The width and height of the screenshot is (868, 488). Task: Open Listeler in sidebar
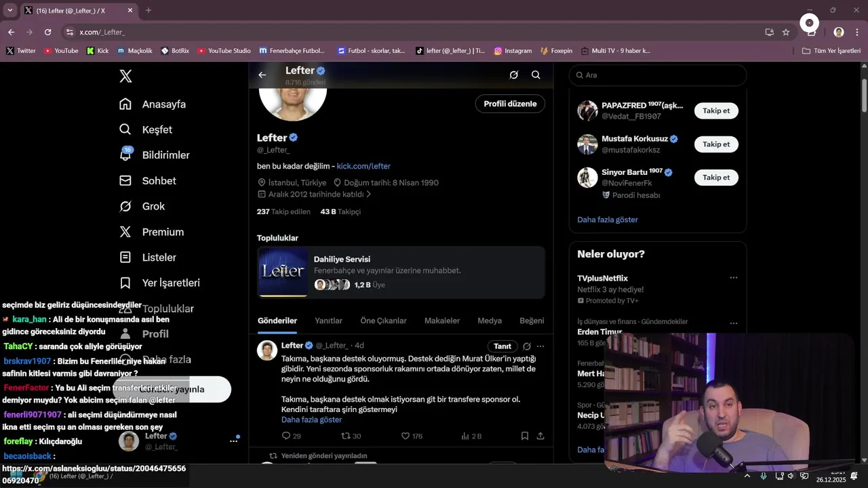pyautogui.click(x=147, y=258)
